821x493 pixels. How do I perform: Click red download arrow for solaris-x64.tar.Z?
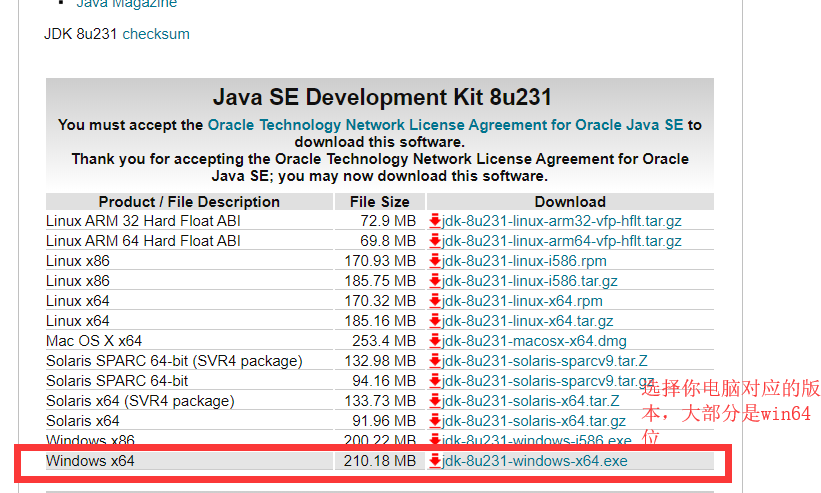(x=435, y=401)
